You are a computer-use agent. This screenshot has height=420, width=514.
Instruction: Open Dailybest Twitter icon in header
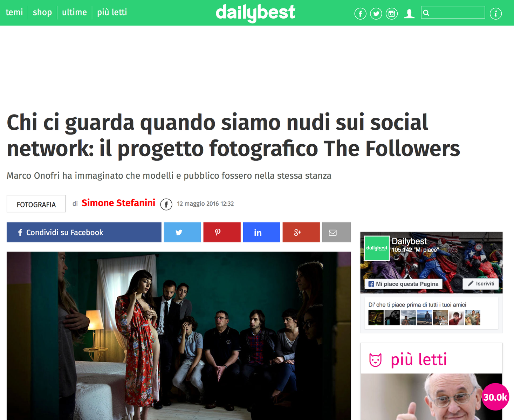point(376,14)
